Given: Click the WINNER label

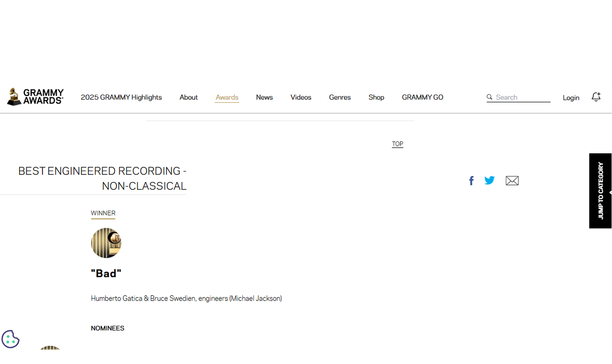Looking at the screenshot, I should click(103, 213).
